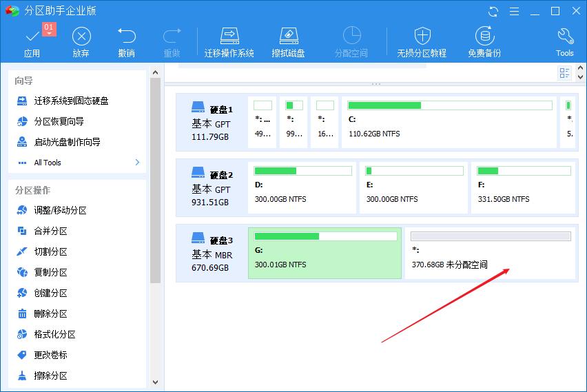
Task: Toggle the disk list view mode icon
Action: coord(564,72)
